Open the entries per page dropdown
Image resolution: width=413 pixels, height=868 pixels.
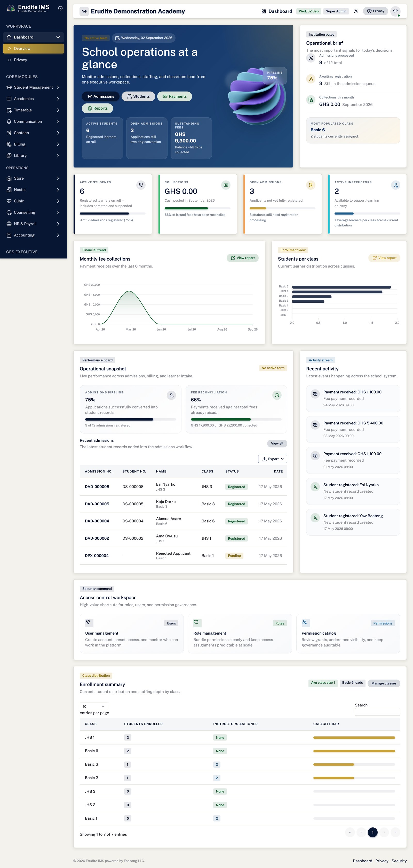coord(94,706)
